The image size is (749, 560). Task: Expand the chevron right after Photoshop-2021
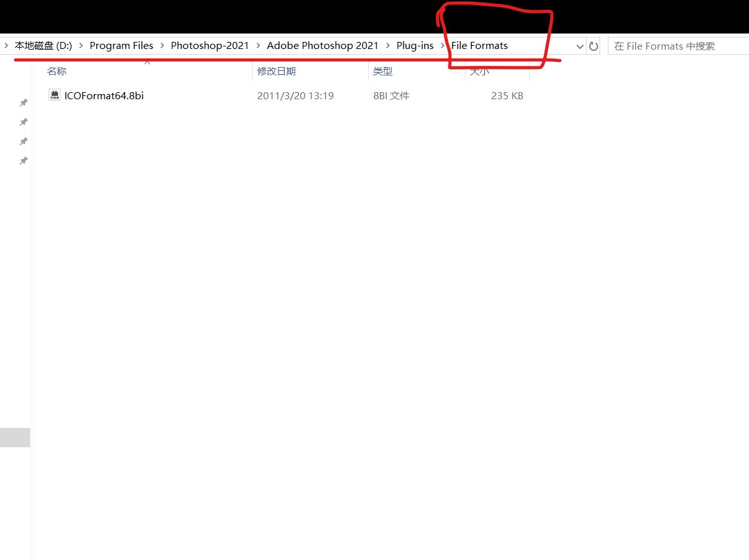258,46
